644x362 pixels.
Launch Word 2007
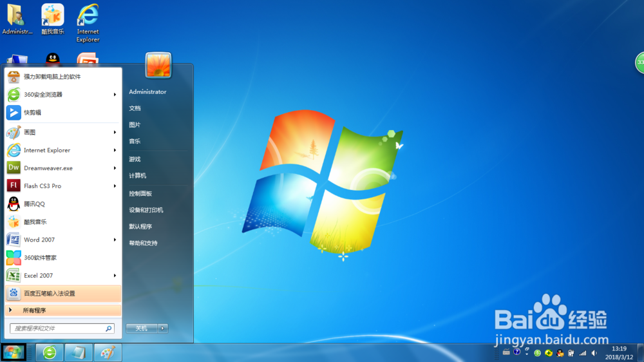63,240
